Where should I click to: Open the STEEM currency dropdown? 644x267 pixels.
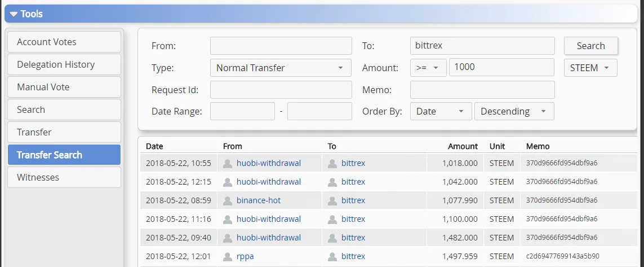coord(590,68)
